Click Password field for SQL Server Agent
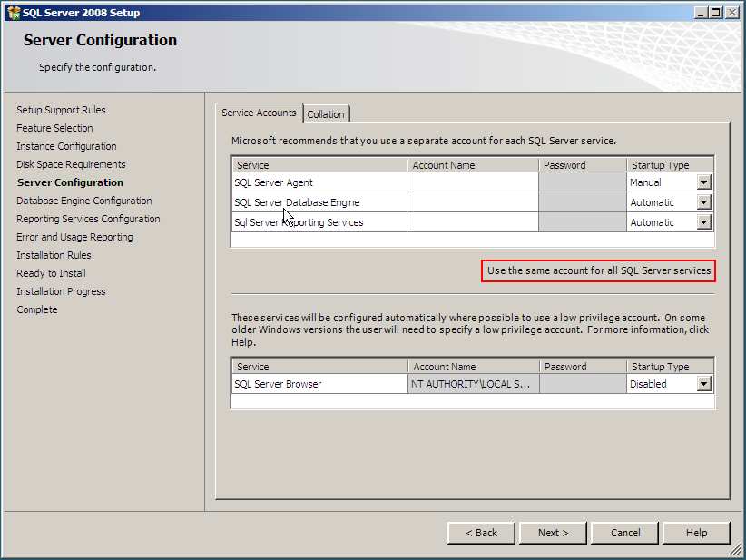 (x=583, y=182)
